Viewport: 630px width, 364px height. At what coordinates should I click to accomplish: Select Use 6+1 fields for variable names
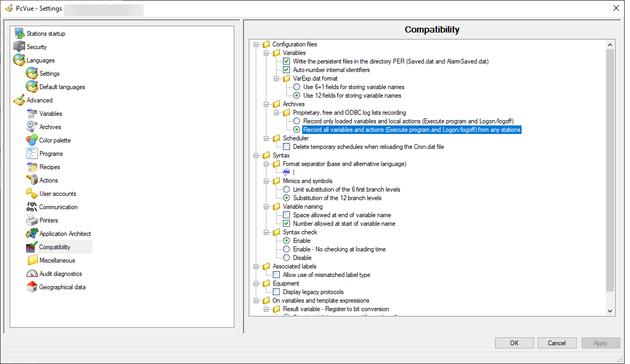(x=296, y=87)
